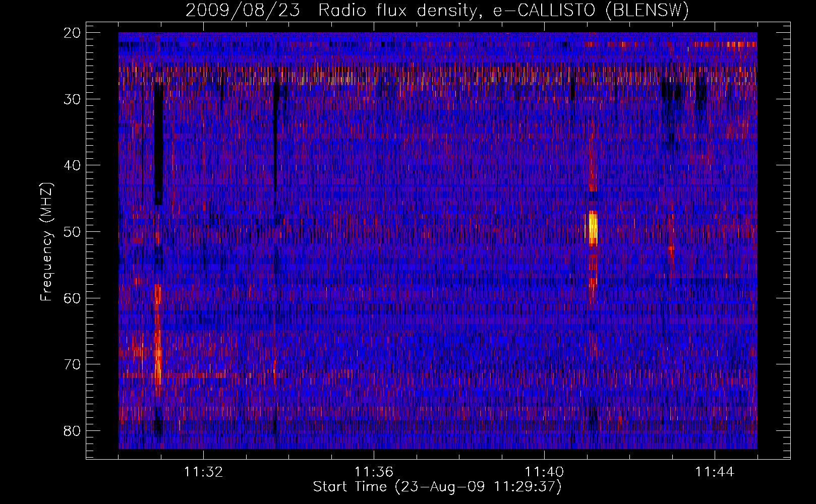Screen dimensions: 816x504
Task: Click the thick black vertical gap ending near 46 MHz
Action: coord(158,144)
